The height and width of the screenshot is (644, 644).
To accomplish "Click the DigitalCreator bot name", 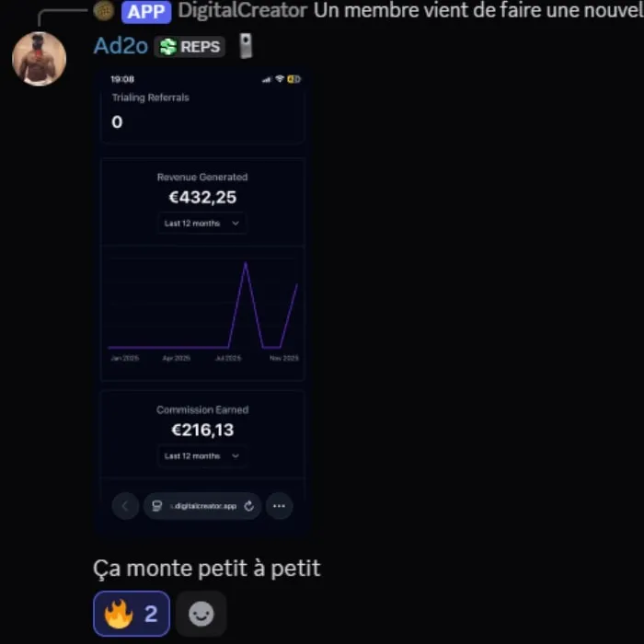I will 243,11.
